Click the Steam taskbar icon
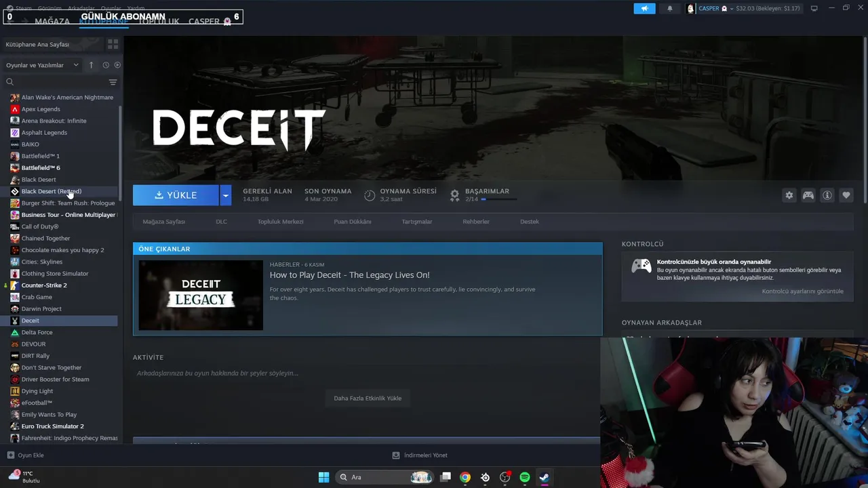868x488 pixels. tap(545, 477)
